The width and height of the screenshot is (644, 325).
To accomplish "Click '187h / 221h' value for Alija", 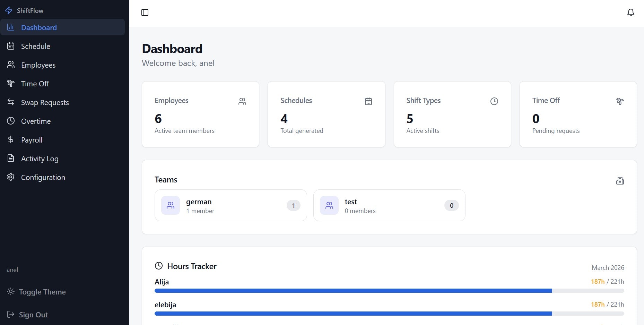I will (608, 282).
